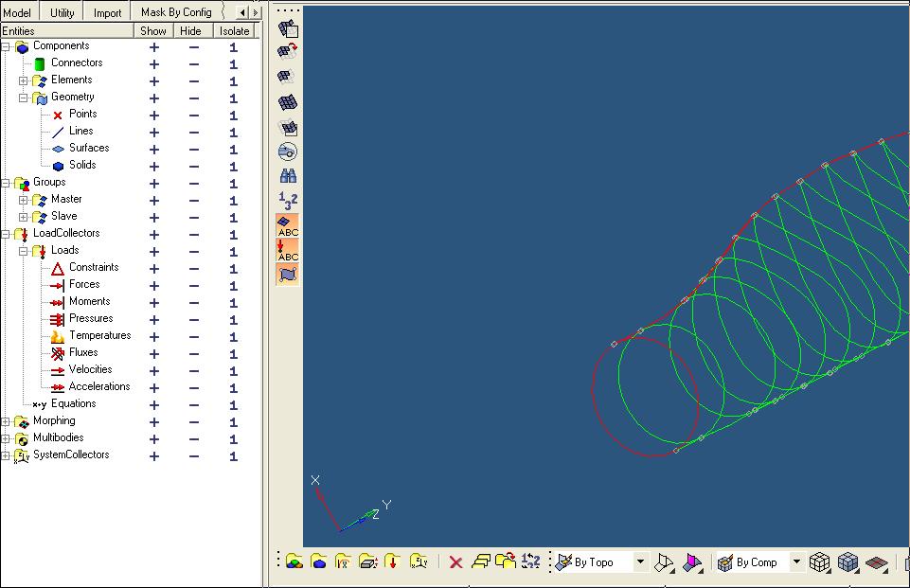Open the By Comp dropdown arrow
The height and width of the screenshot is (588, 910).
796,562
